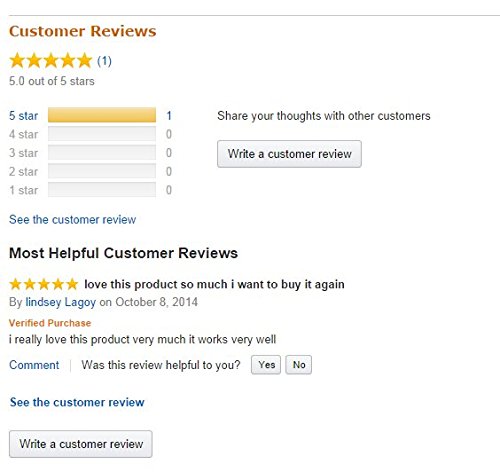Click bottom Write a customer review button
Image resolution: width=500 pixels, height=472 pixels.
pyautogui.click(x=81, y=444)
